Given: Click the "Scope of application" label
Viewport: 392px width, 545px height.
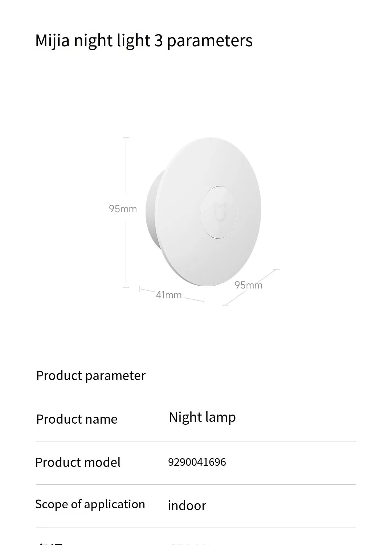Looking at the screenshot, I should [90, 504].
